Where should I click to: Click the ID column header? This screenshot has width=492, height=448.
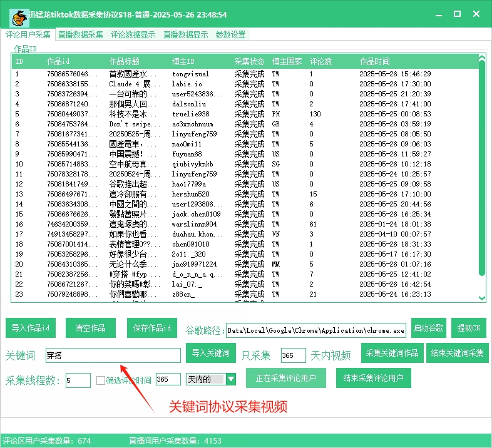(x=19, y=61)
